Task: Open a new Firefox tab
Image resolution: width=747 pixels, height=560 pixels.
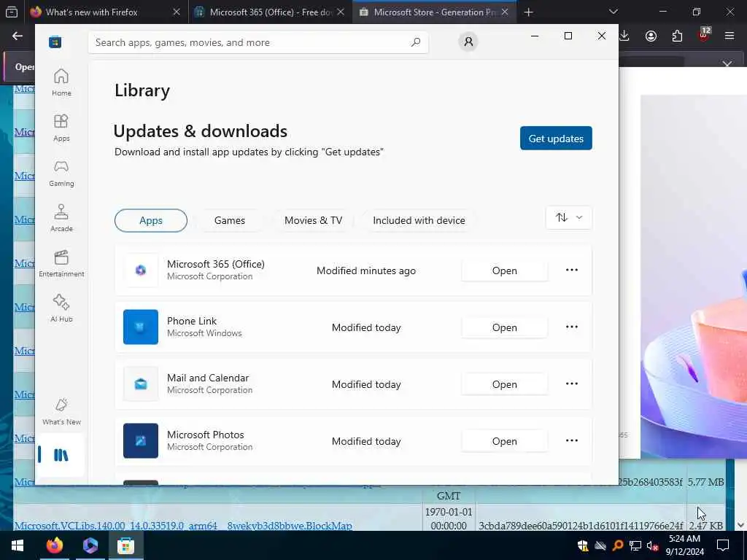Action: [528, 12]
